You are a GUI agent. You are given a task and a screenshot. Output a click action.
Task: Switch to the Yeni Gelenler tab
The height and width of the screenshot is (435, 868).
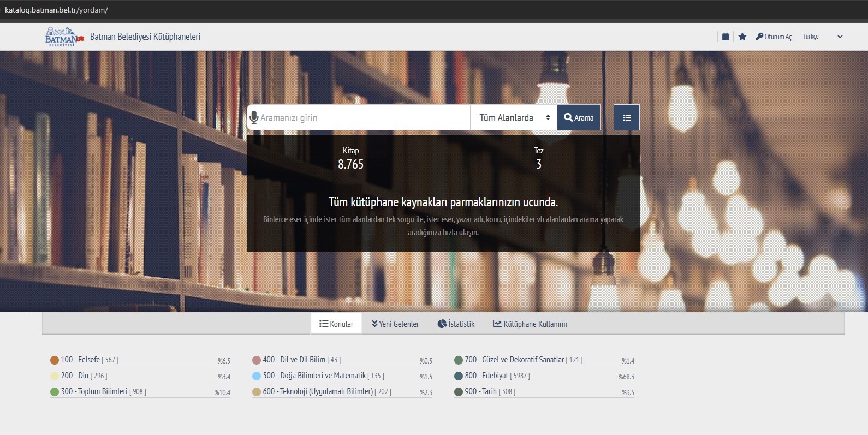[x=395, y=324]
